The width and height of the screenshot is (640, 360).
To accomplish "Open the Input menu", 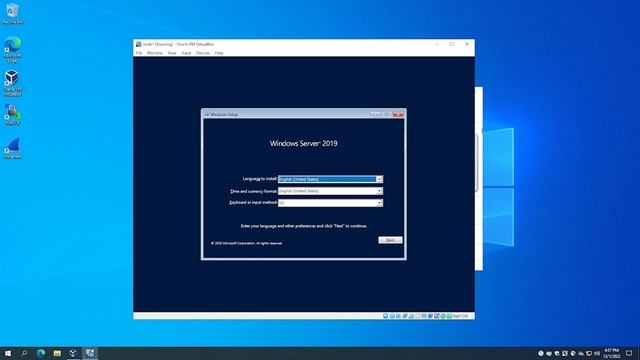I will click(x=186, y=53).
